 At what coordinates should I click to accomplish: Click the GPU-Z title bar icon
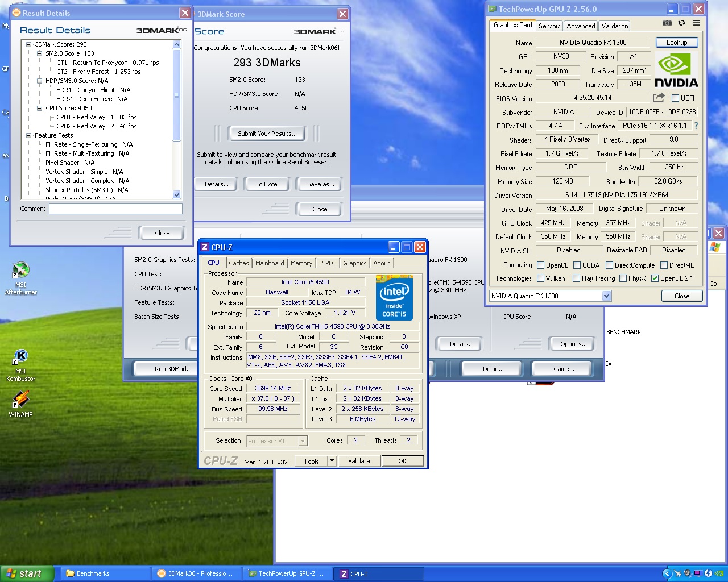point(493,9)
